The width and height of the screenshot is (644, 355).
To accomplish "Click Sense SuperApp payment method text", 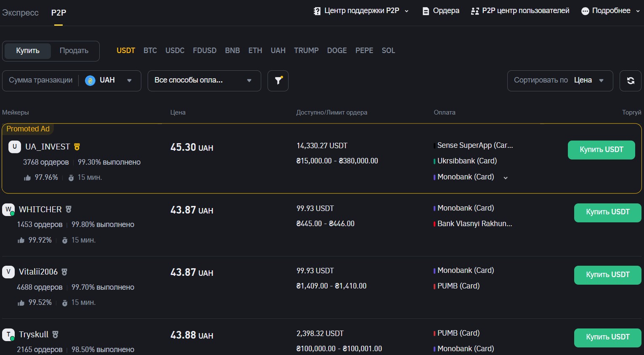I will pyautogui.click(x=475, y=145).
